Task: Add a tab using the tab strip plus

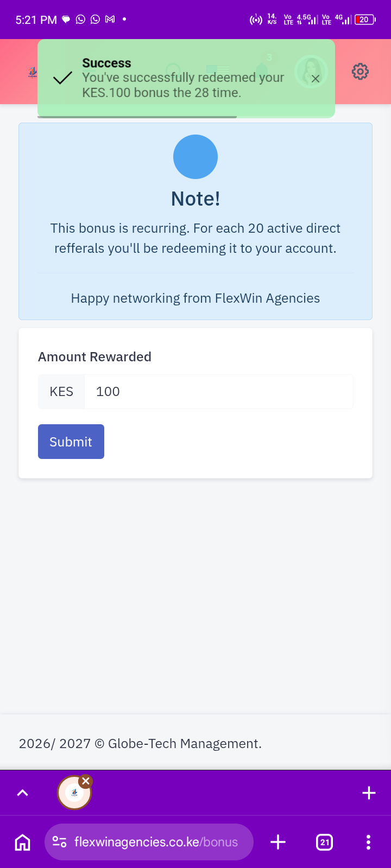Action: coord(369,793)
